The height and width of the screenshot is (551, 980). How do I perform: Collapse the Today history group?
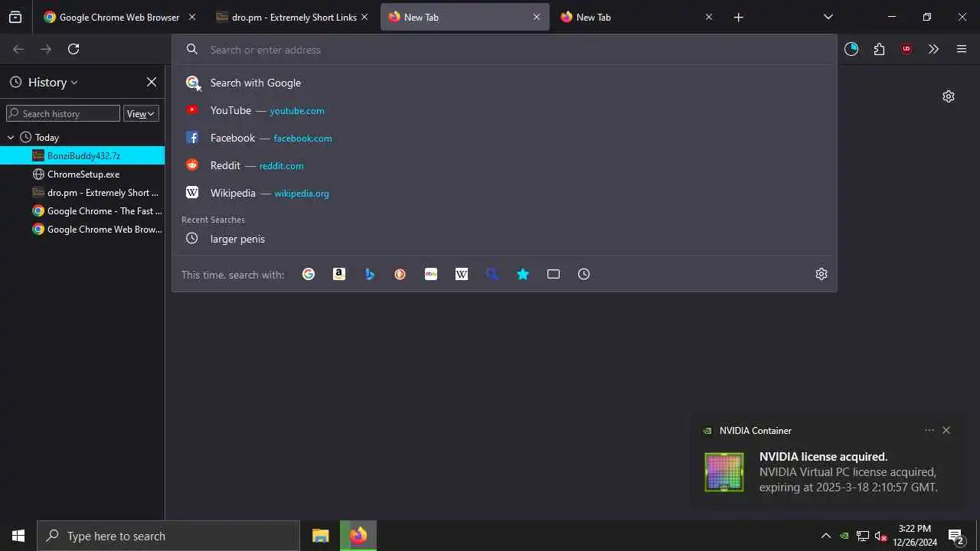coord(11,138)
